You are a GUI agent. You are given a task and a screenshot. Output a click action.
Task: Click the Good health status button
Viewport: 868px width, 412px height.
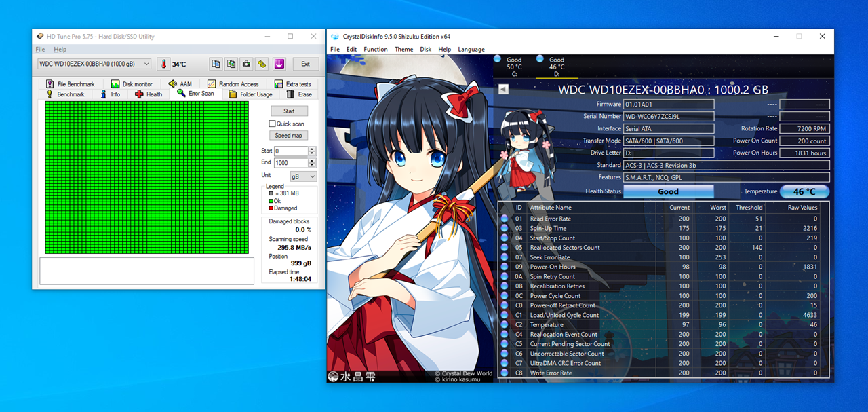[x=668, y=191]
